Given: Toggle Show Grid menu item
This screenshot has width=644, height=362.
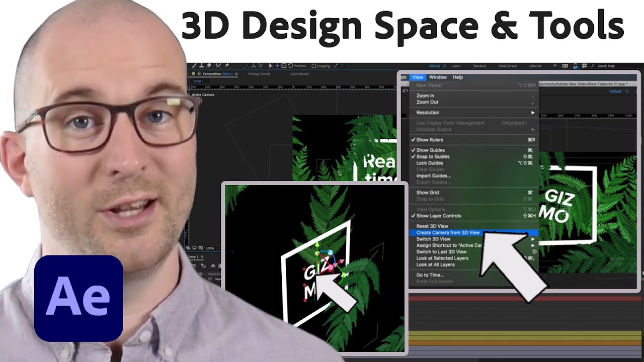Looking at the screenshot, I should pos(474,193).
